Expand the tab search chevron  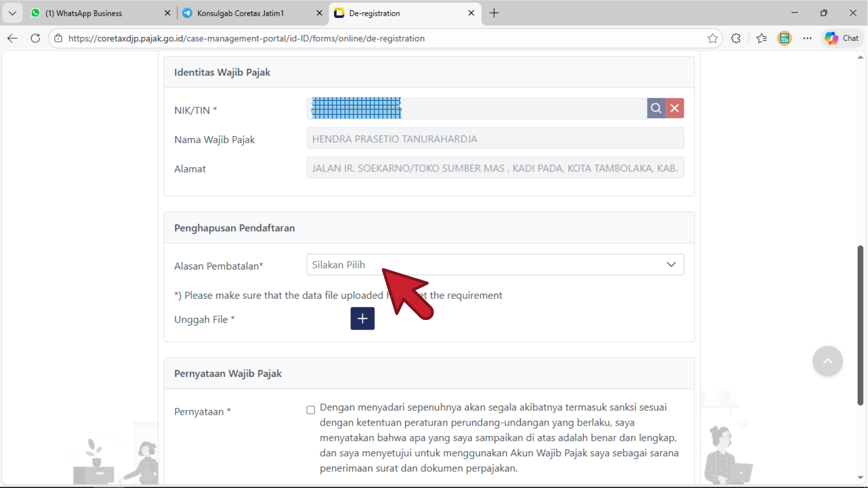pos(12,13)
